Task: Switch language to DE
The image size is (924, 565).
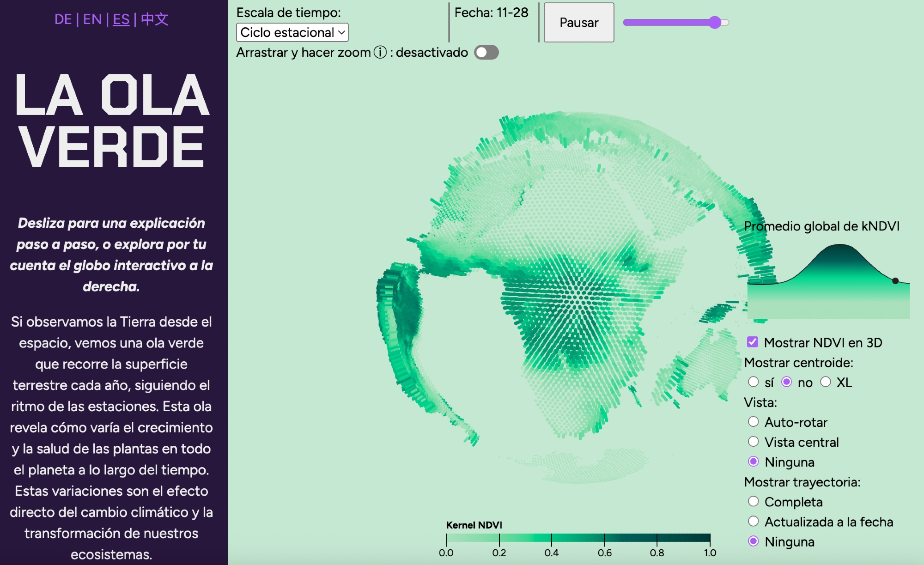Action: click(x=63, y=19)
